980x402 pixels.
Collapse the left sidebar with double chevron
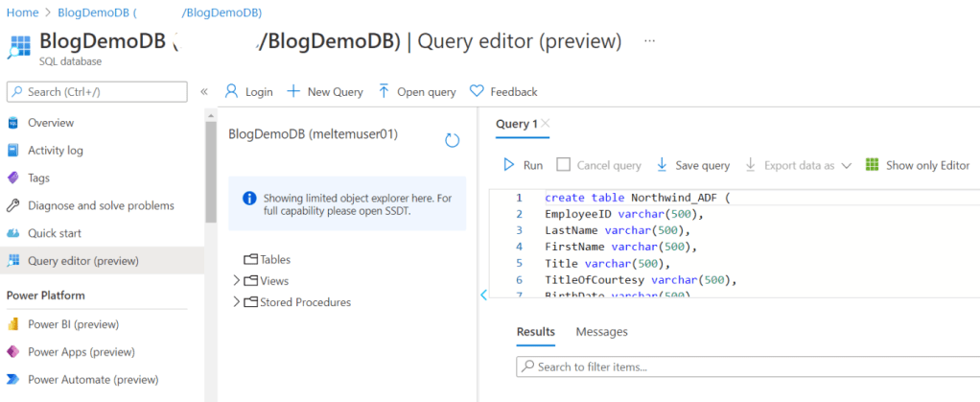204,92
